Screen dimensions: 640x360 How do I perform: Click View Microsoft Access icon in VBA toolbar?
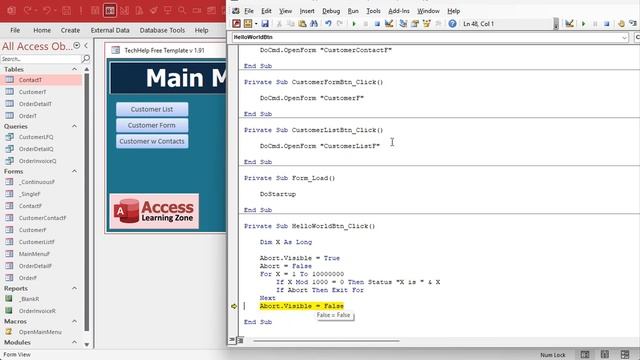pos(236,24)
